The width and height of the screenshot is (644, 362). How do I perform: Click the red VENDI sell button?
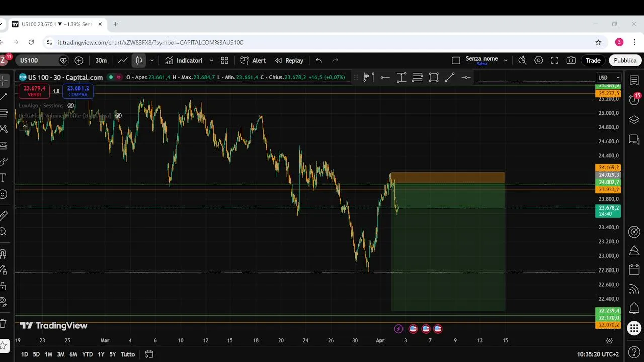[34, 92]
